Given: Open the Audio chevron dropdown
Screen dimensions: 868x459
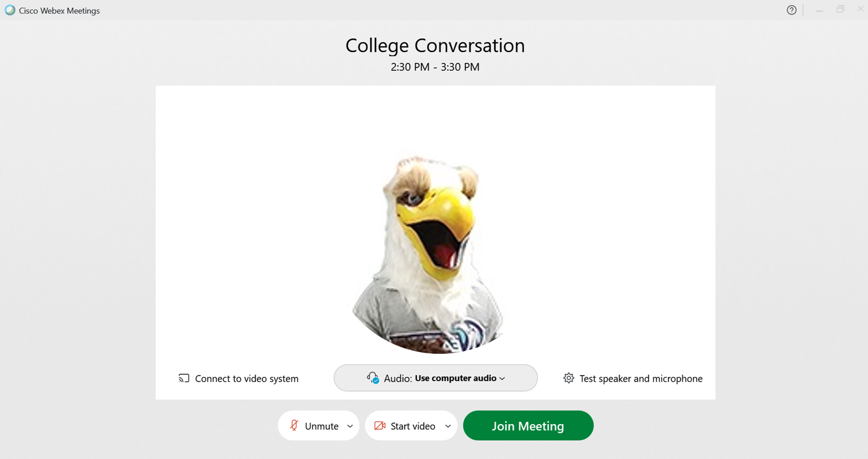Looking at the screenshot, I should 503,378.
